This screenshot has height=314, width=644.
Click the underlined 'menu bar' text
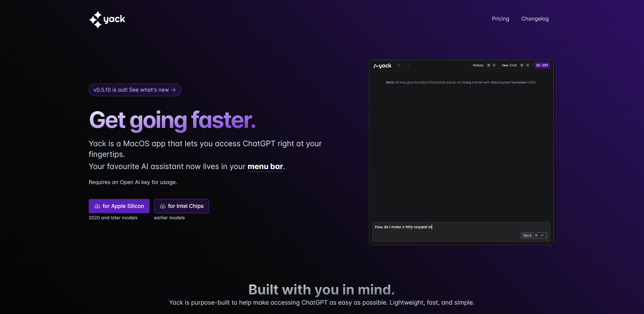click(x=265, y=167)
